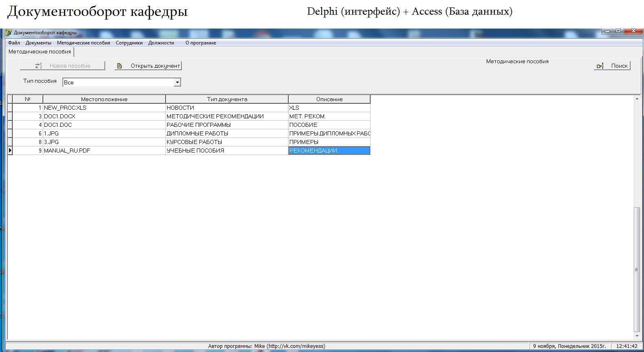Select the 1.JPG cell
This screenshot has width=644, height=352.
[x=104, y=133]
